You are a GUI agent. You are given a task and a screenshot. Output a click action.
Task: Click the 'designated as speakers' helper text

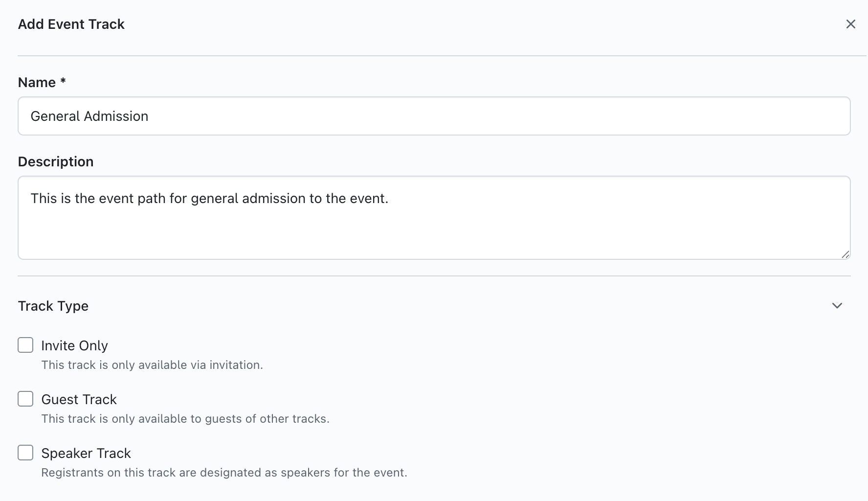(x=224, y=473)
